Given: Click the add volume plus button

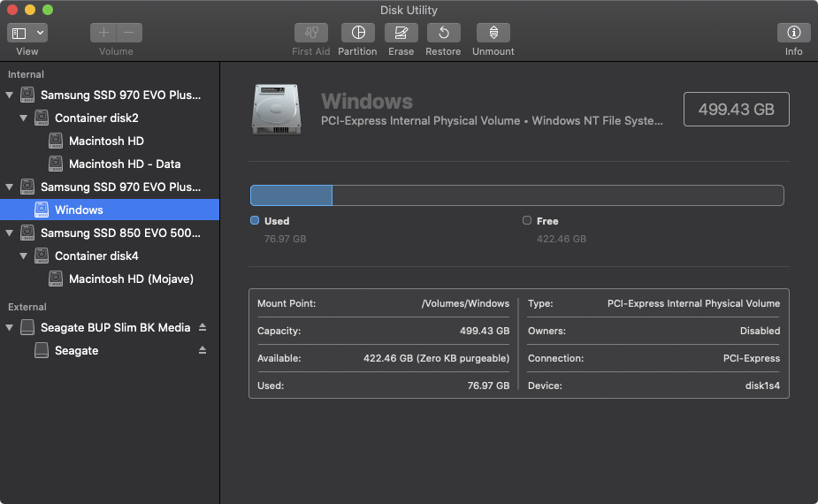Looking at the screenshot, I should tap(103, 33).
